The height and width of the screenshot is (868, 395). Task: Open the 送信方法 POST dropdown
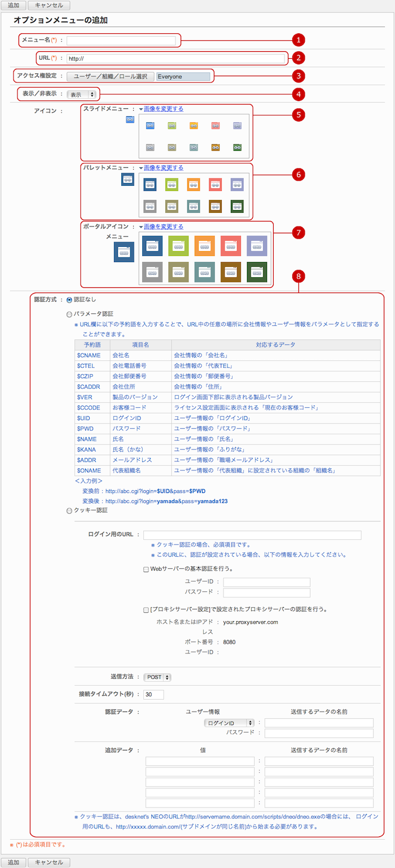(158, 677)
